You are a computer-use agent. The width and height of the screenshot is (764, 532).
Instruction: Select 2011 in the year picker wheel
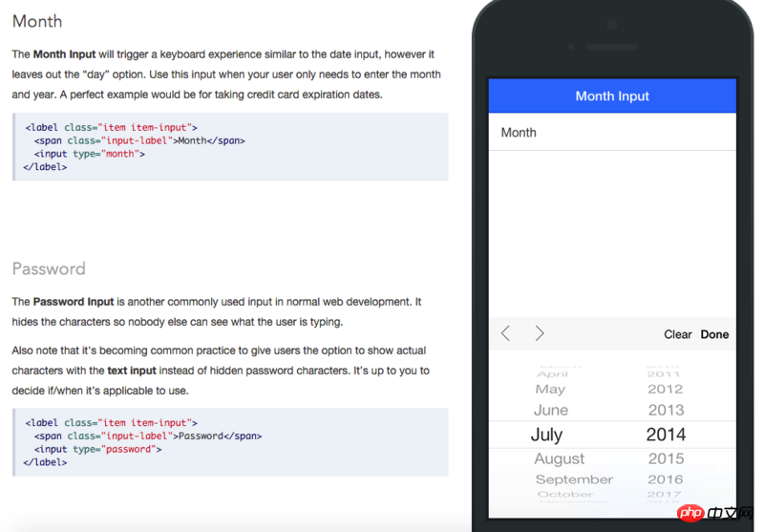click(663, 374)
